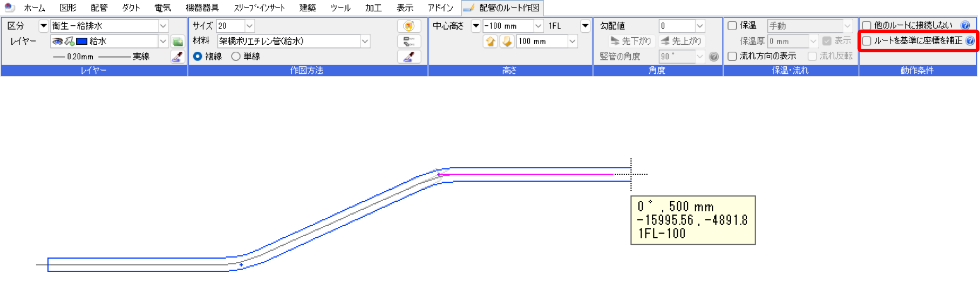Click the 先上がり button

coord(682,41)
